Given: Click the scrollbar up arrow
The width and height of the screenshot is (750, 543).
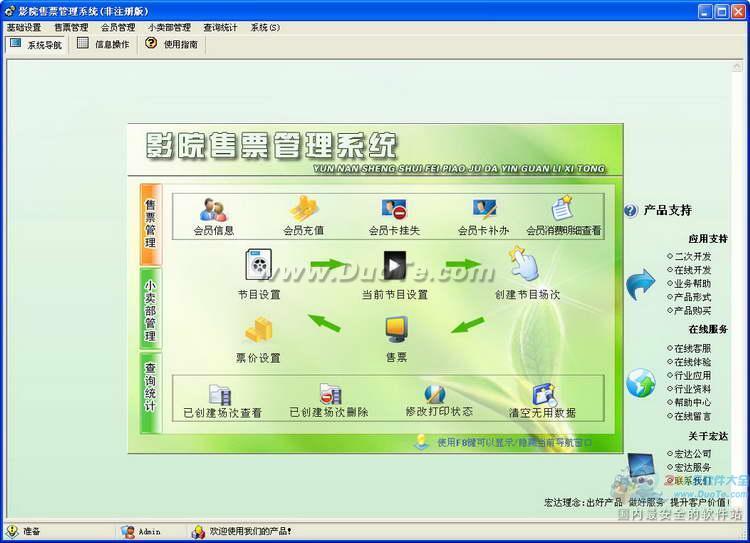Looking at the screenshot, I should click(x=737, y=67).
